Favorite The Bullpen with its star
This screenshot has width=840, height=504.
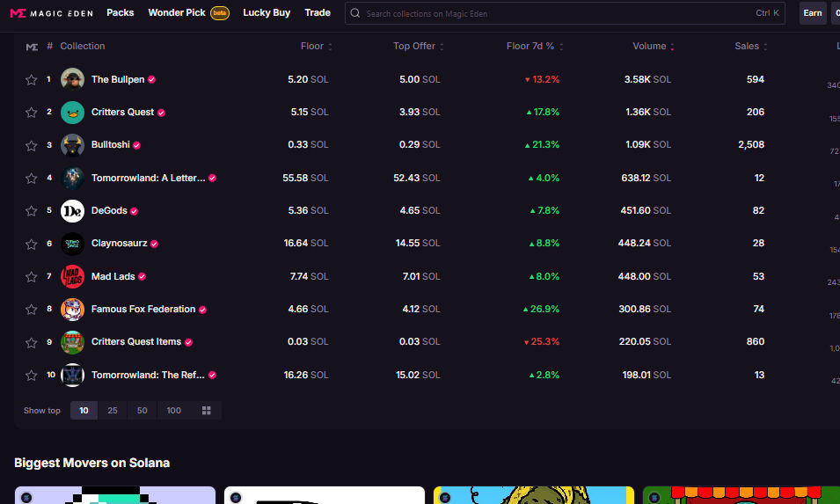[x=31, y=80]
